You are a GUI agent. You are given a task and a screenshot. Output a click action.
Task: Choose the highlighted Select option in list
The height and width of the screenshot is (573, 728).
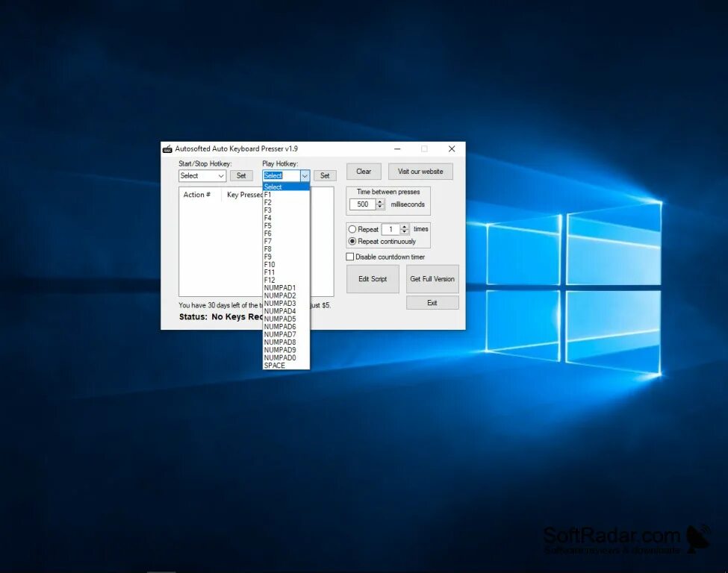click(286, 187)
